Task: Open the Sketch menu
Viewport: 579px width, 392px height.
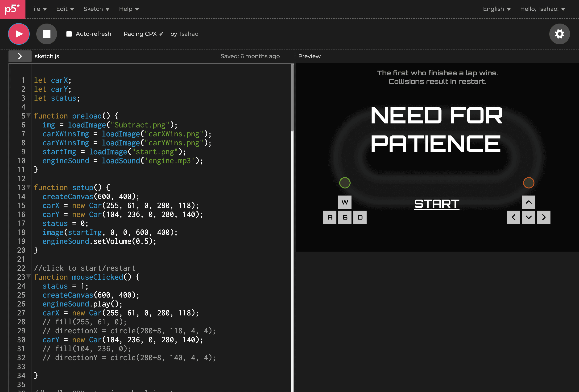Action: click(96, 9)
